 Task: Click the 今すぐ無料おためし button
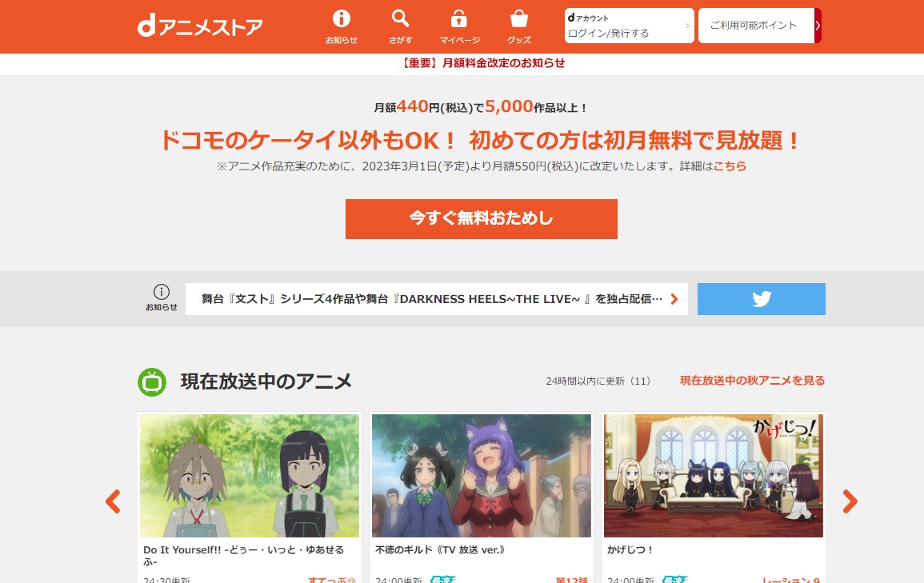[x=482, y=219]
